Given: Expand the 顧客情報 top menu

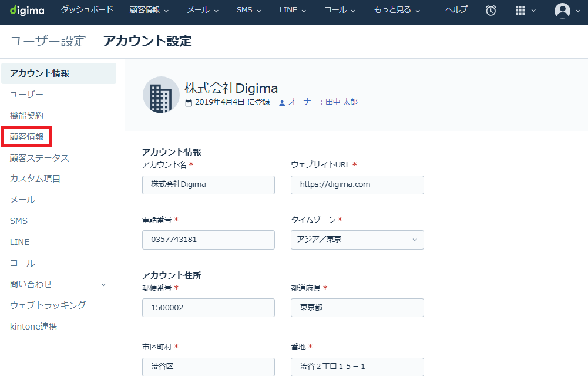Looking at the screenshot, I should (x=149, y=10).
